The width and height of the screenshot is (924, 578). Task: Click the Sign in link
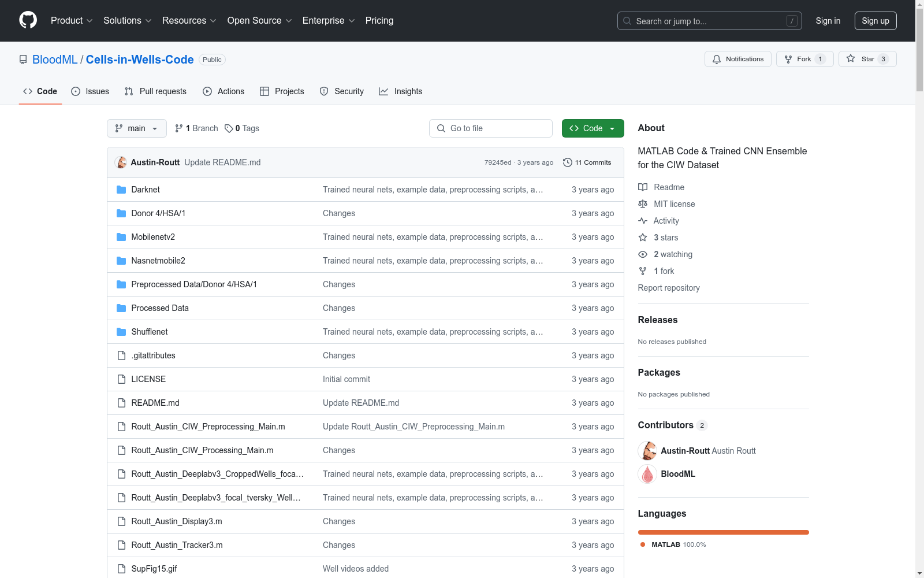pos(828,21)
